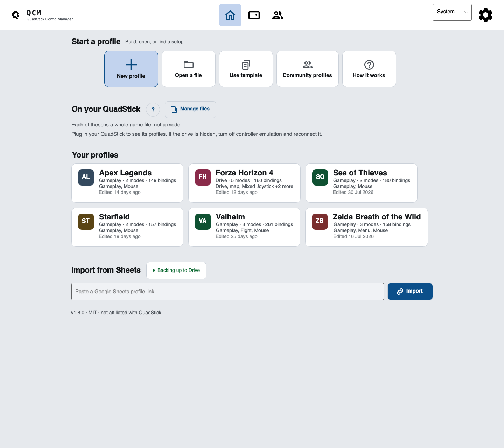Open the Apex Legends profile
This screenshot has height=448, width=504.
pos(127,183)
